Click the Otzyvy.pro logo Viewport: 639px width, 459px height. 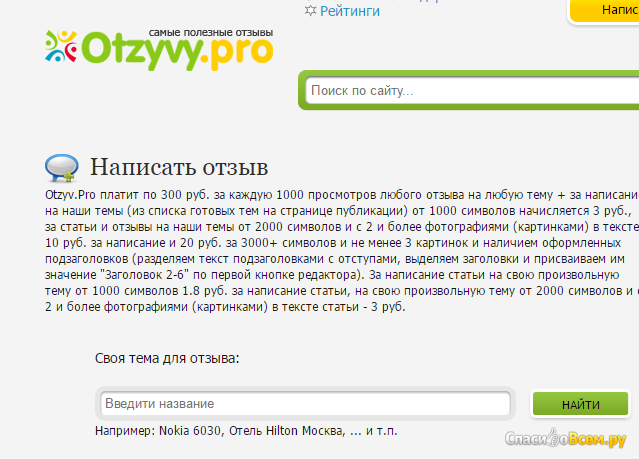click(159, 50)
